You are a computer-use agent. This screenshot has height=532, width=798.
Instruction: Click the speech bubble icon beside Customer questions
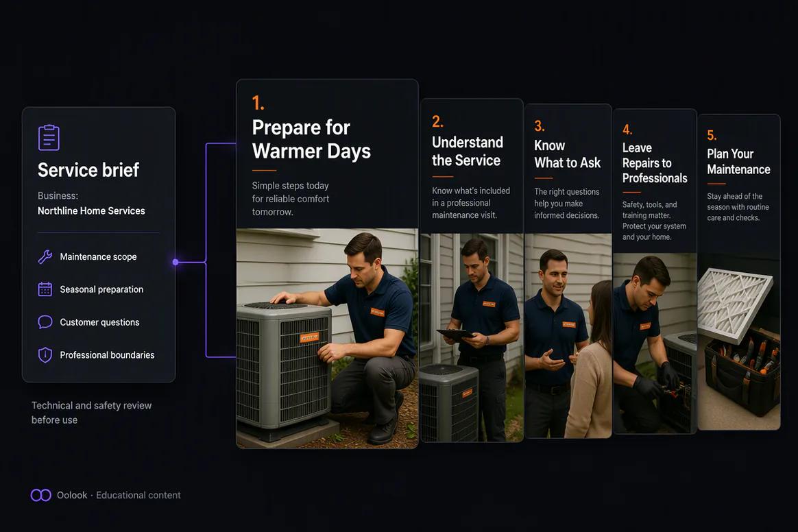click(x=45, y=322)
